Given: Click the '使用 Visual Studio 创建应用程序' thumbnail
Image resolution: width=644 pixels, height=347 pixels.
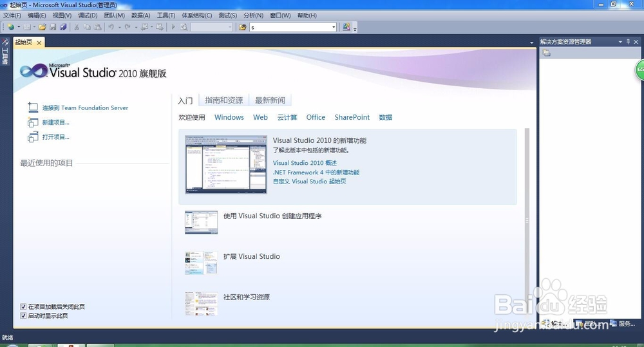Looking at the screenshot, I should (x=201, y=223).
